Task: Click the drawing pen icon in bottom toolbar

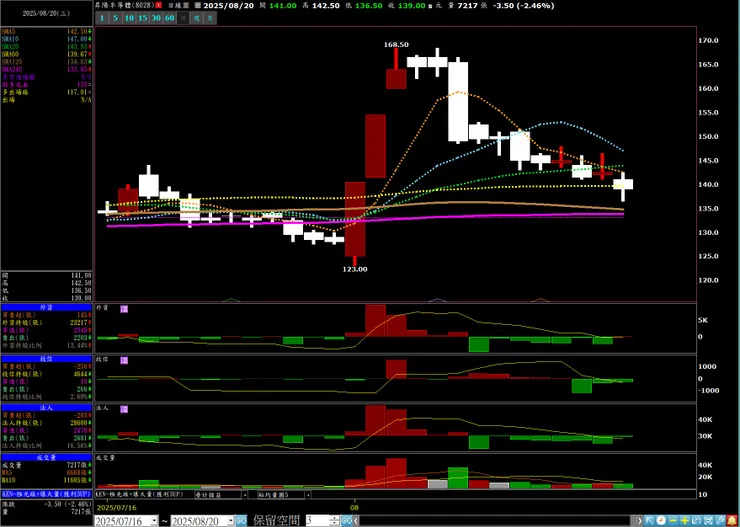Action: 720,521
